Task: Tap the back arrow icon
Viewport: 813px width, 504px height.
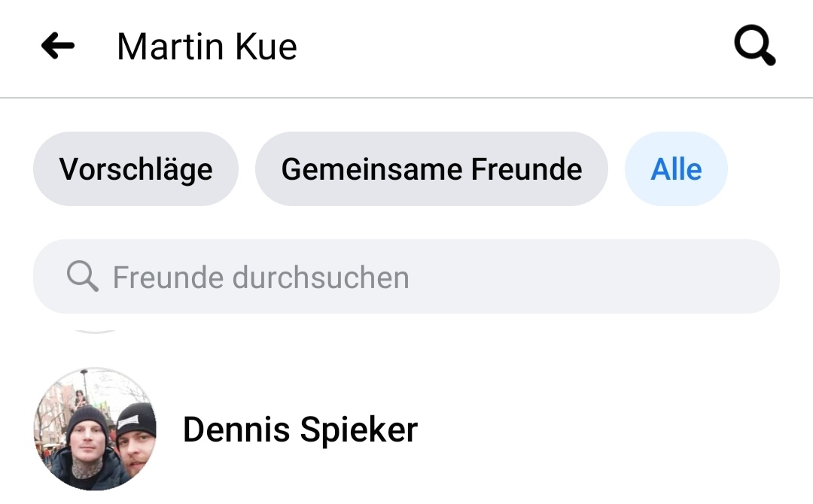Action: point(58,47)
